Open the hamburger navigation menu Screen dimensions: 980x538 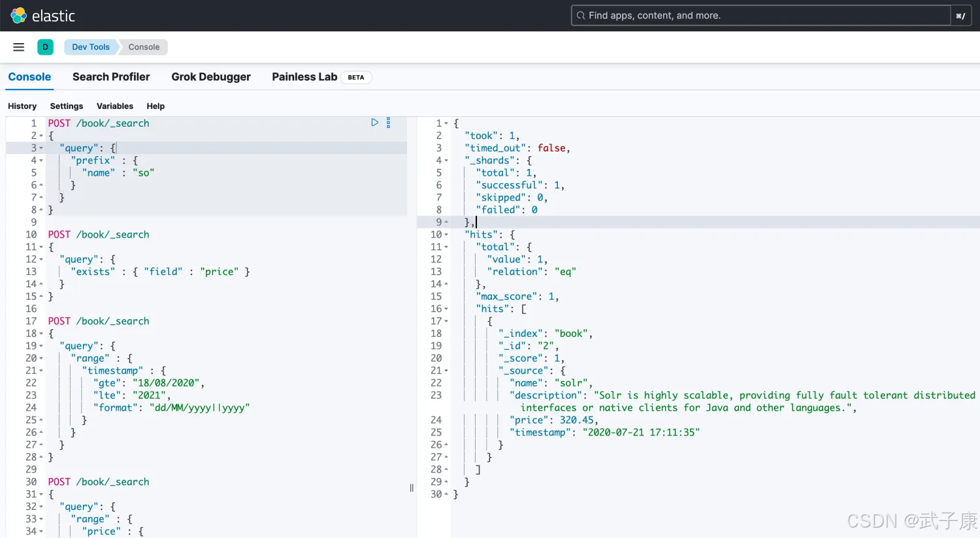pyautogui.click(x=19, y=47)
